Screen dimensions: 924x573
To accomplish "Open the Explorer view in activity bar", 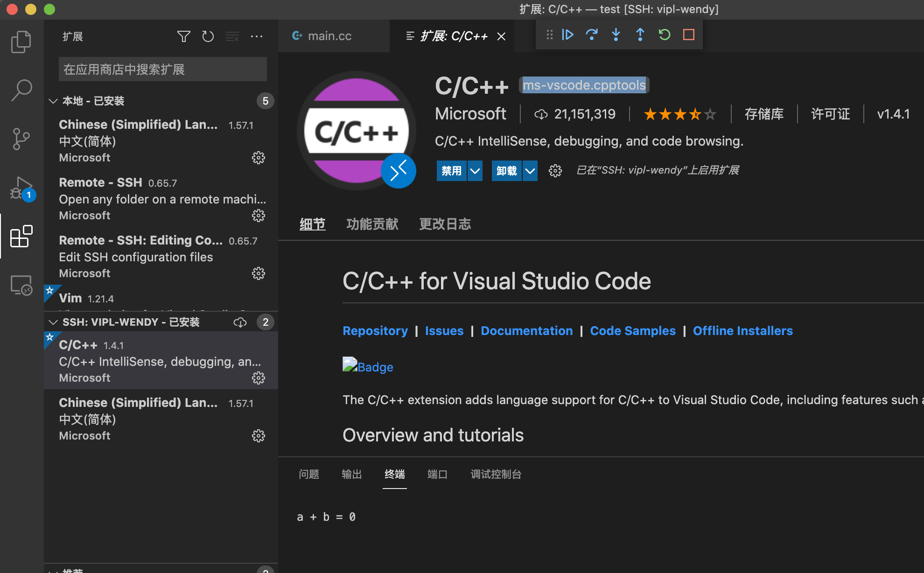I will 21,42.
